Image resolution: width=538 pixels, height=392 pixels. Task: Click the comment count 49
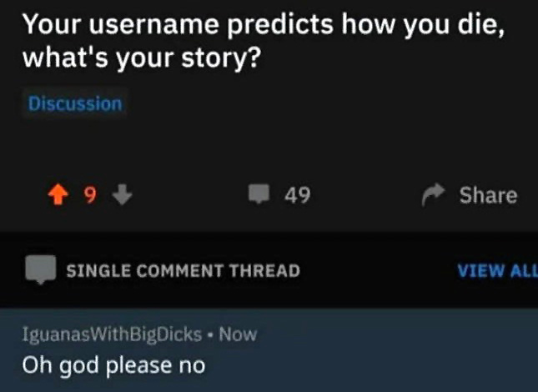coord(297,195)
